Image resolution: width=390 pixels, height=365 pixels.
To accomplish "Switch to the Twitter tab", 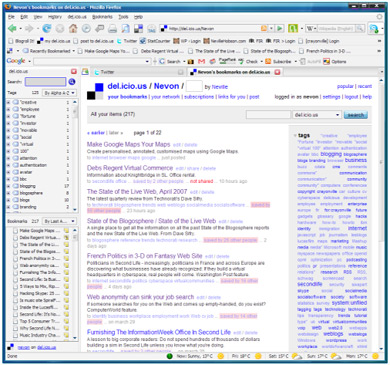I will [137, 72].
